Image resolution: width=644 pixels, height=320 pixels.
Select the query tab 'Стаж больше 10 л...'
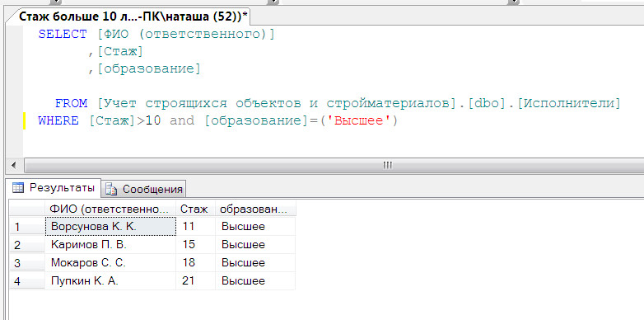click(134, 16)
